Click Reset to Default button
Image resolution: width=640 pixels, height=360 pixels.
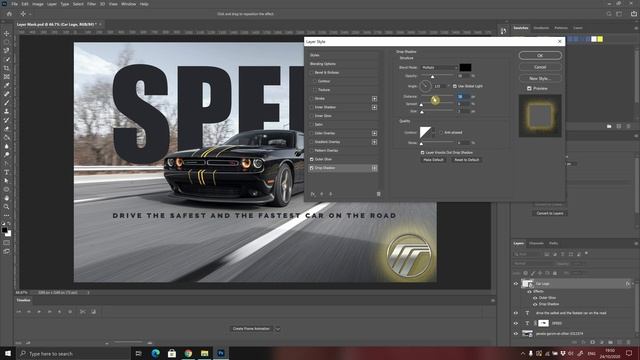(x=467, y=160)
